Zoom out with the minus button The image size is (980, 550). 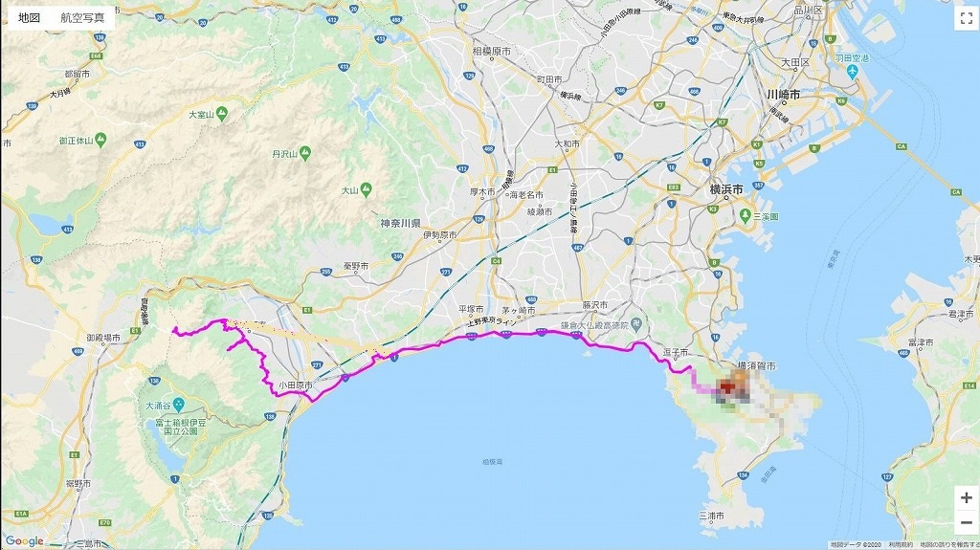(x=967, y=522)
